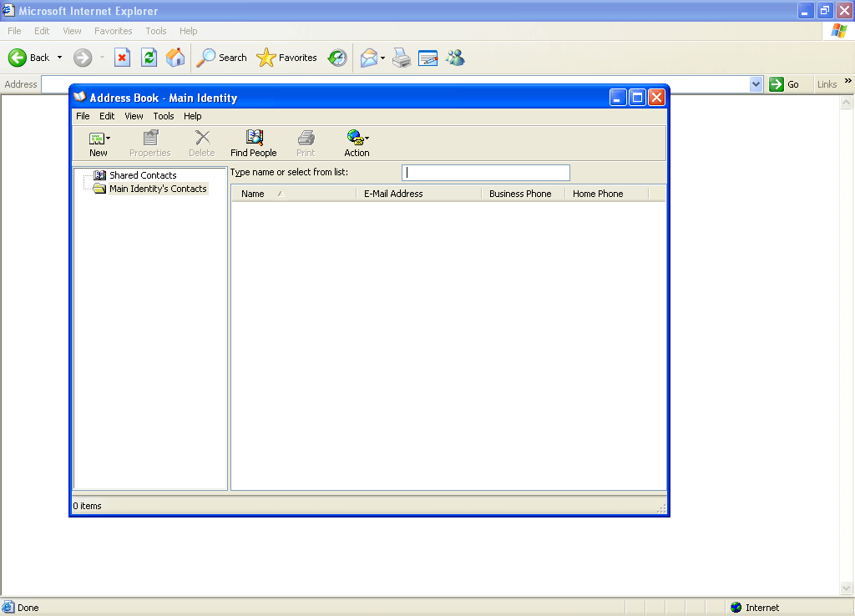
Task: Click the Links toolbar label
Action: [x=827, y=84]
